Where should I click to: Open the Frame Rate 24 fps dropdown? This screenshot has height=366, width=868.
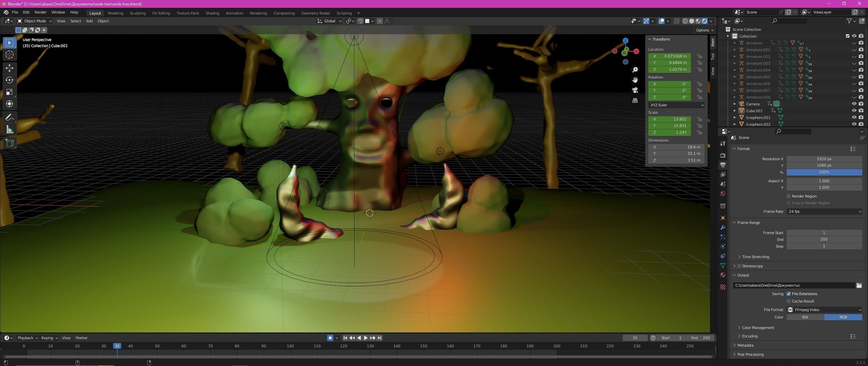[824, 211]
